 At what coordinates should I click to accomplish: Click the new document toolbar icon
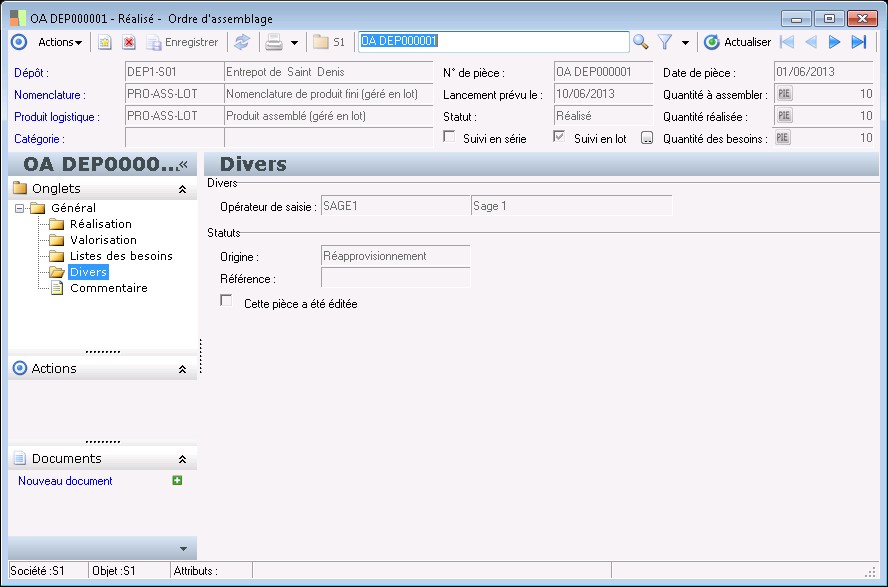point(105,42)
